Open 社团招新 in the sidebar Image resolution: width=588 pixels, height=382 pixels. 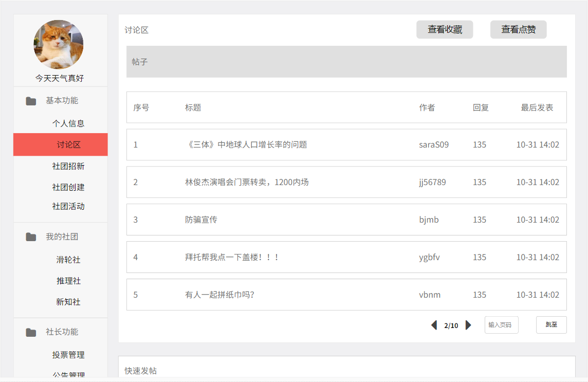coord(68,166)
